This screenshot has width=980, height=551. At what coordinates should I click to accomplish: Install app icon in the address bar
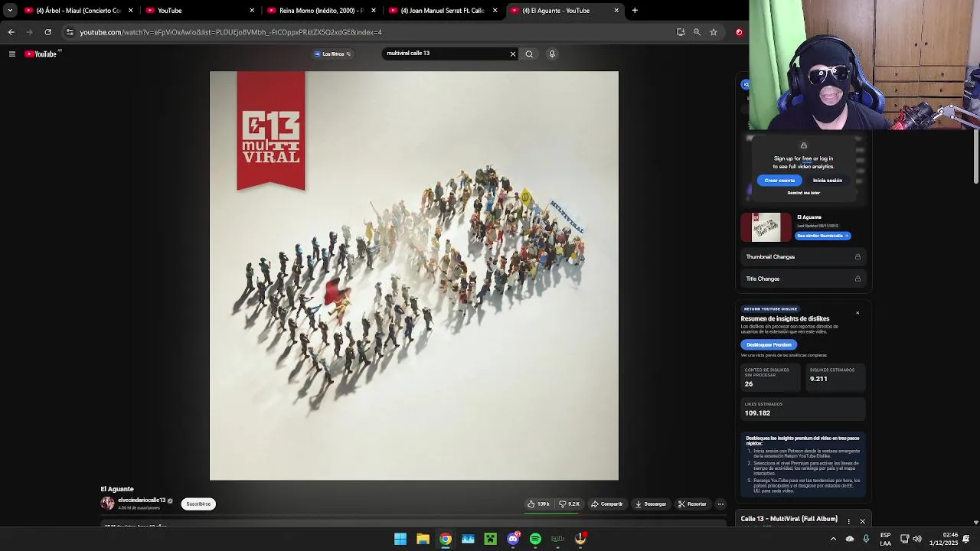(681, 32)
